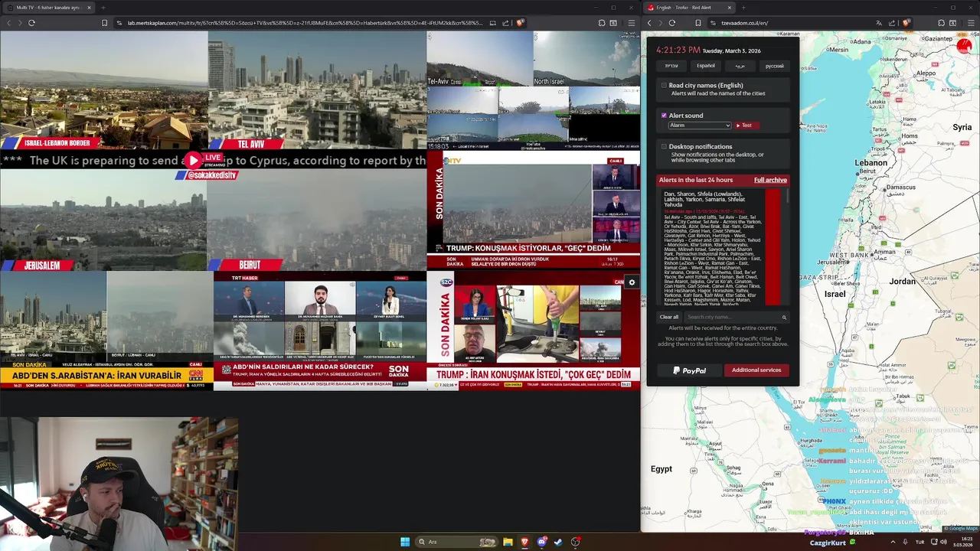Open File Explorer from the taskbar

pyautogui.click(x=508, y=542)
